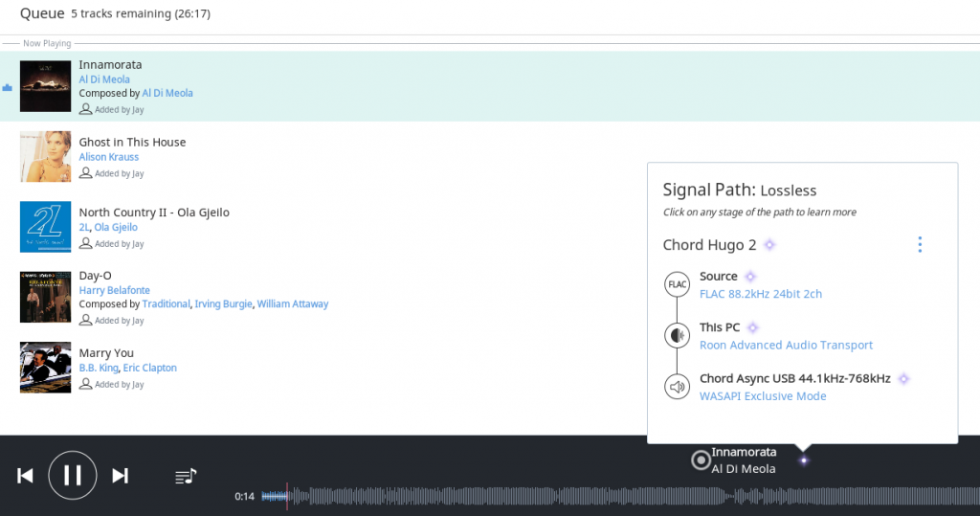Open the three-dot menu in Signal Path
Screen dimensions: 980x516
pos(920,245)
